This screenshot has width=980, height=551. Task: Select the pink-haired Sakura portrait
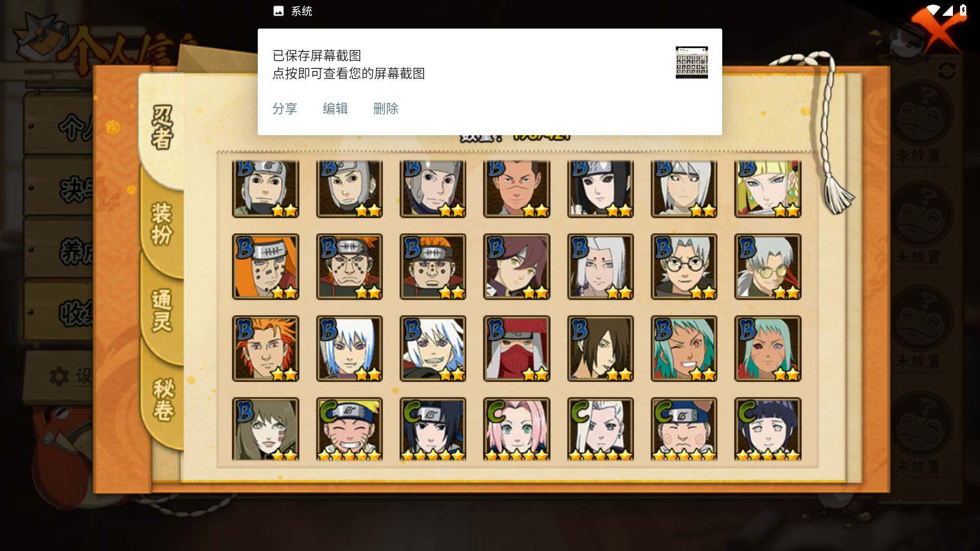click(x=517, y=429)
